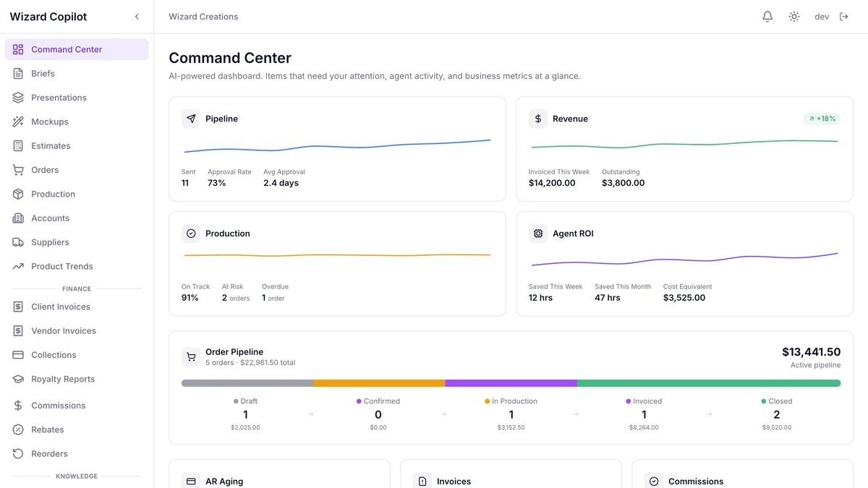The image size is (868, 488).
Task: Click the Agent ROI chip icon
Action: point(538,234)
